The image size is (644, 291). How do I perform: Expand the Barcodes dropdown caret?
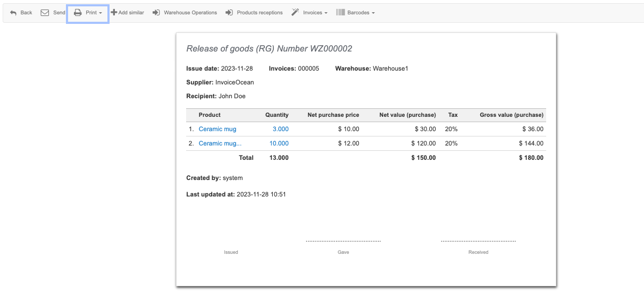(373, 13)
